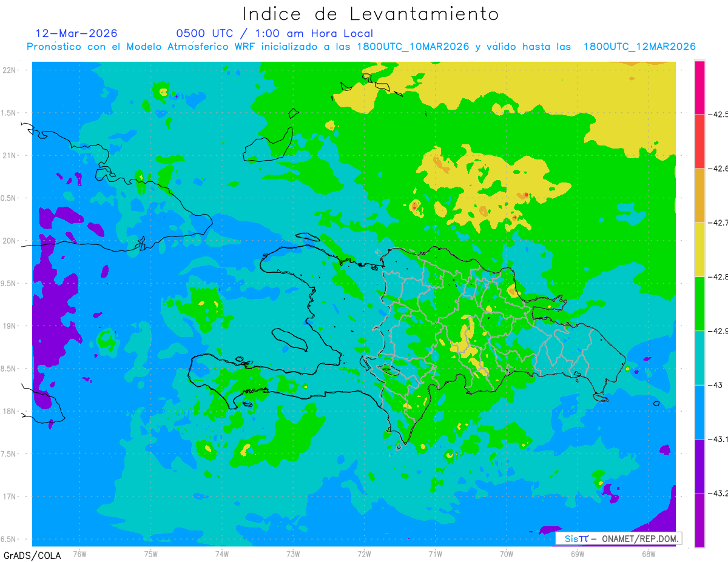Screen dimensions: 728x562
Task: Pick the red colorbar segment between -42.5 and -42.6
Action: pyautogui.click(x=699, y=141)
